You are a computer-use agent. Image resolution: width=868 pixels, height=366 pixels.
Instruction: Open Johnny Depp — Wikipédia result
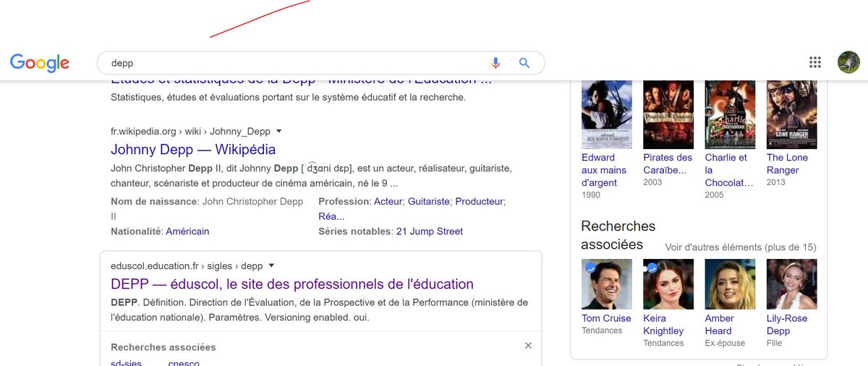pyautogui.click(x=193, y=150)
